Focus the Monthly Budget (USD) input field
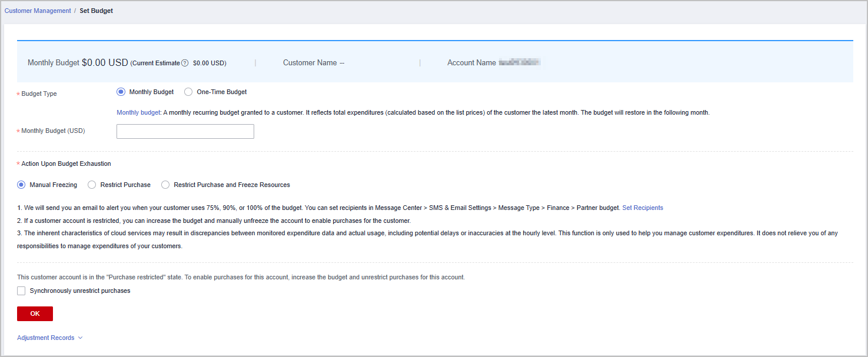Screen dimensions: 868x357 pos(185,131)
